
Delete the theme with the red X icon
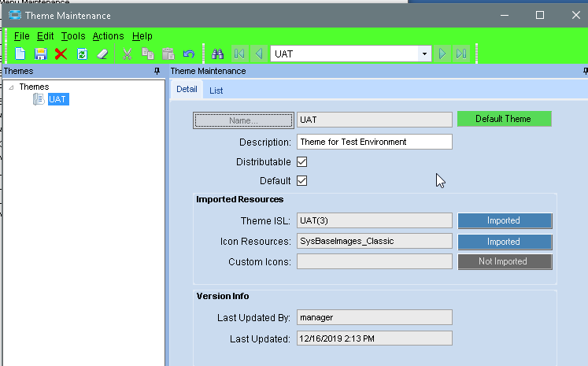(61, 54)
